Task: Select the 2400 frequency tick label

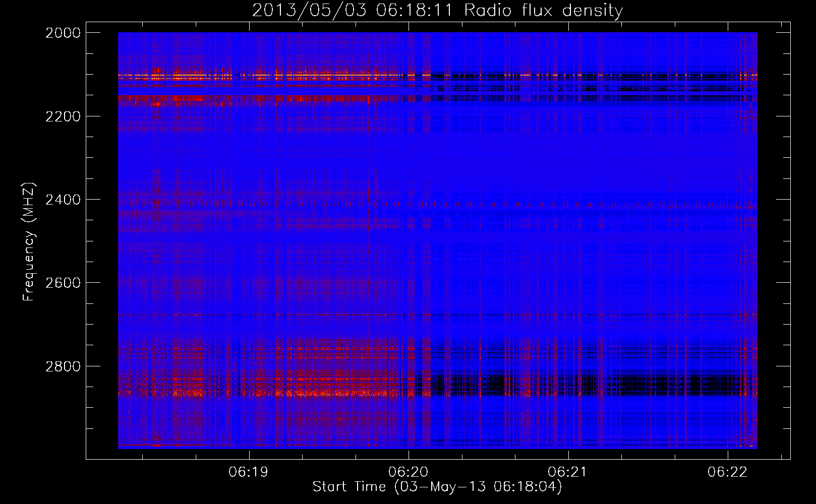Action: [x=63, y=200]
